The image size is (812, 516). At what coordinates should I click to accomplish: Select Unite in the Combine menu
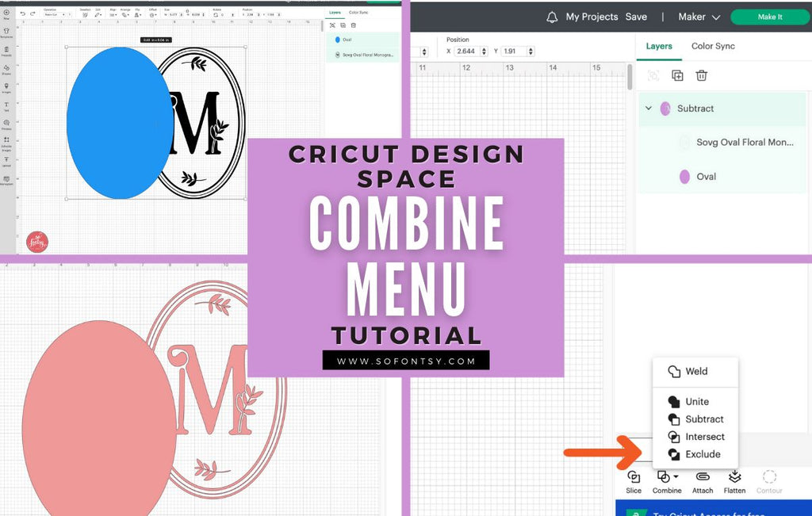(695, 401)
